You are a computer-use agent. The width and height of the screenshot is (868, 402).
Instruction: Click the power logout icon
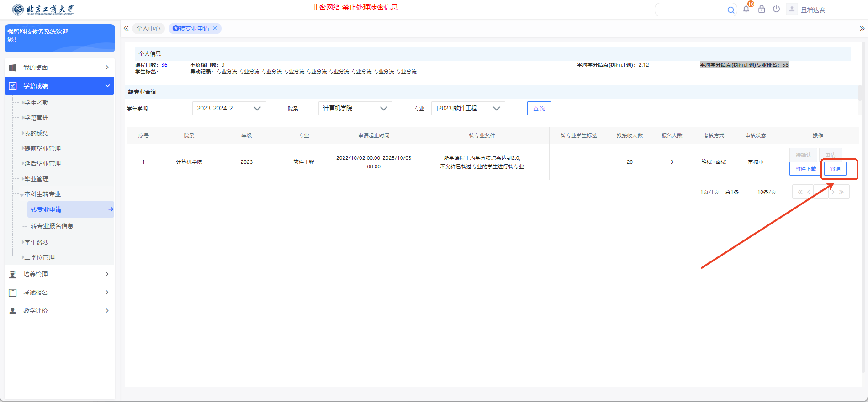pos(776,9)
